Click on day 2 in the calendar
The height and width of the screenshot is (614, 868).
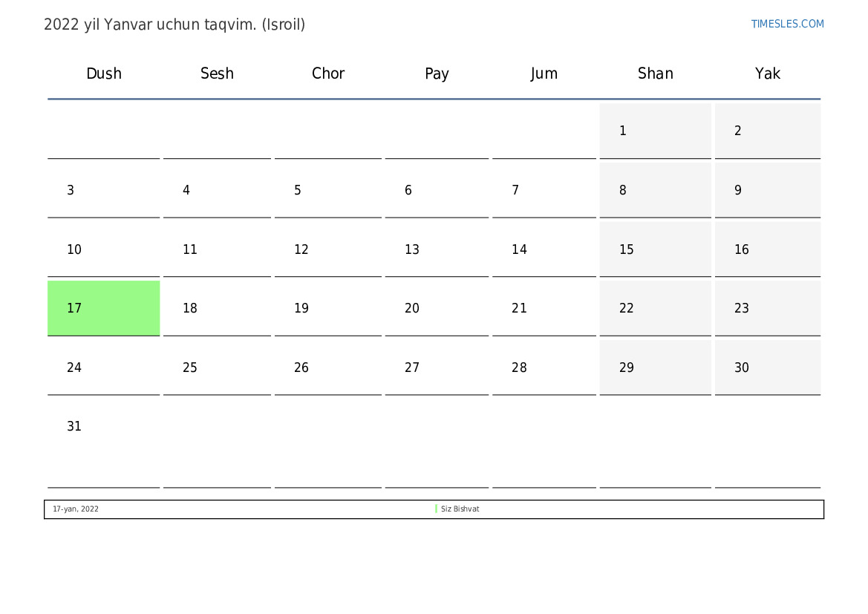pos(767,131)
